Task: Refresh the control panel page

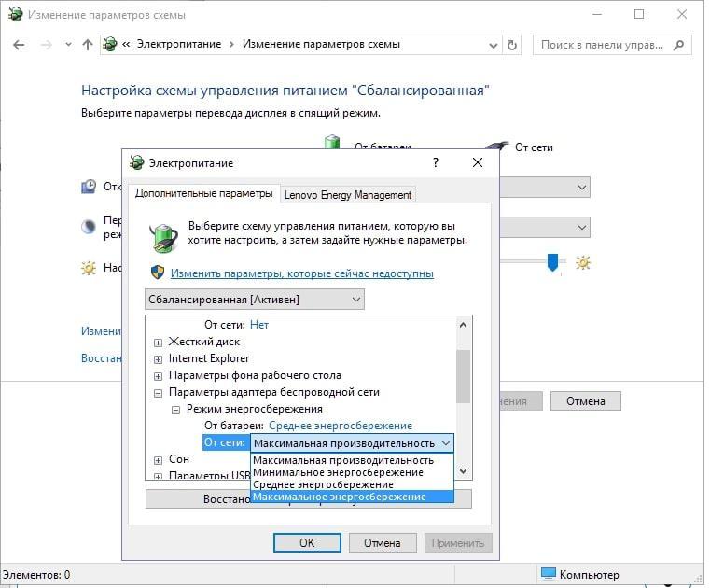Action: 512,46
